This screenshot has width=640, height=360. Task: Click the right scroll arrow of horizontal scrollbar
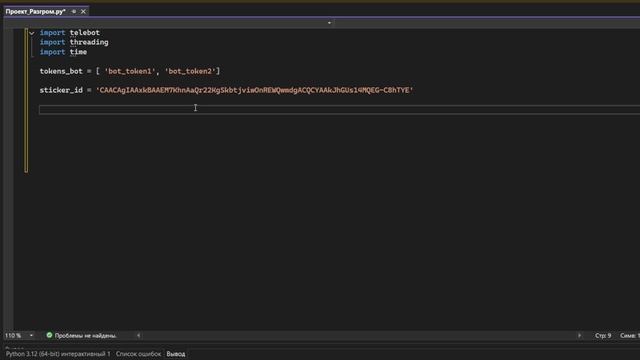[580, 336]
